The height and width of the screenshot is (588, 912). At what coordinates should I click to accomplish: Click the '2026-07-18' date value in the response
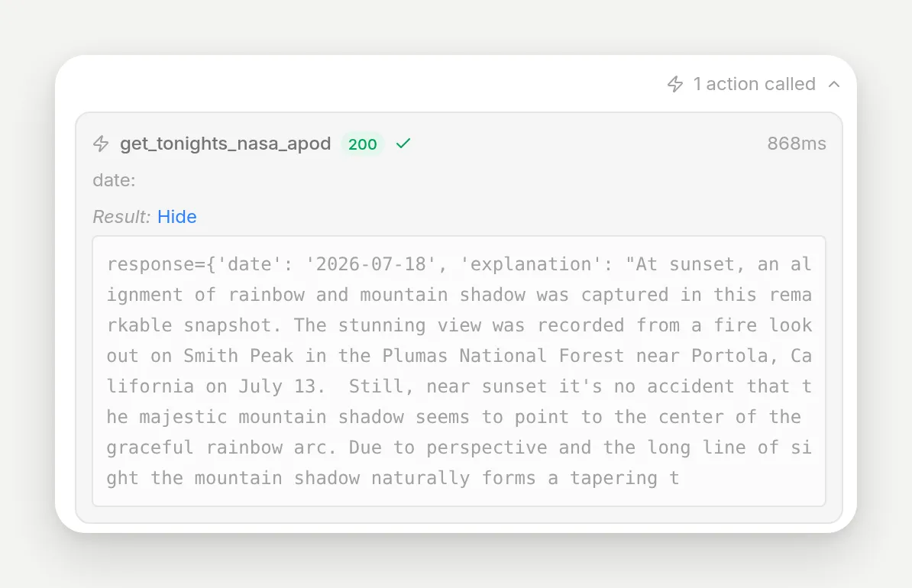(x=371, y=264)
